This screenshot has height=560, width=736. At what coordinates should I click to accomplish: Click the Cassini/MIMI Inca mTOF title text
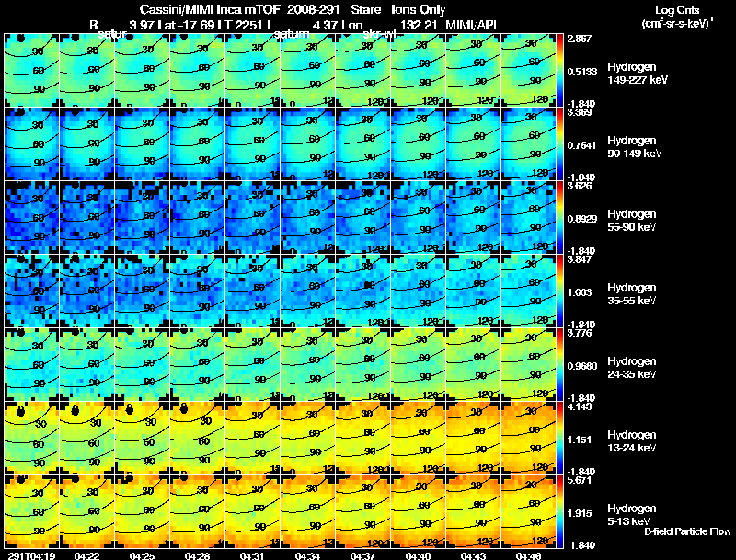coord(210,10)
